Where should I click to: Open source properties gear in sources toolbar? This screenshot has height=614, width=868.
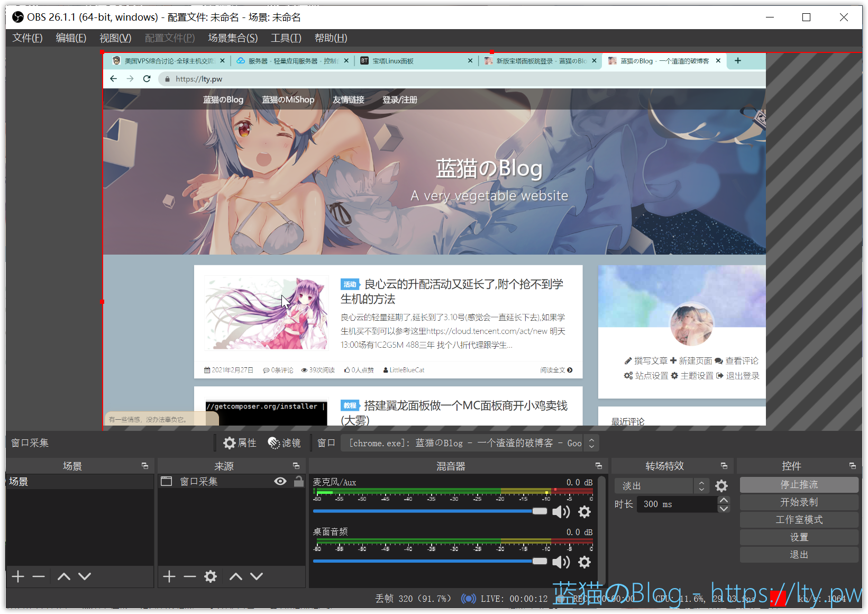click(x=211, y=576)
